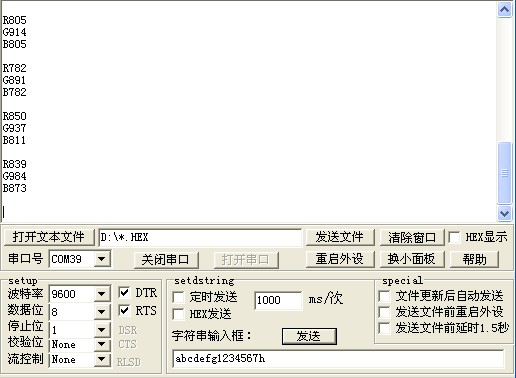Screen dimensions: 516x378
Task: Click the 1000 ms interval field
Action: pos(278,300)
